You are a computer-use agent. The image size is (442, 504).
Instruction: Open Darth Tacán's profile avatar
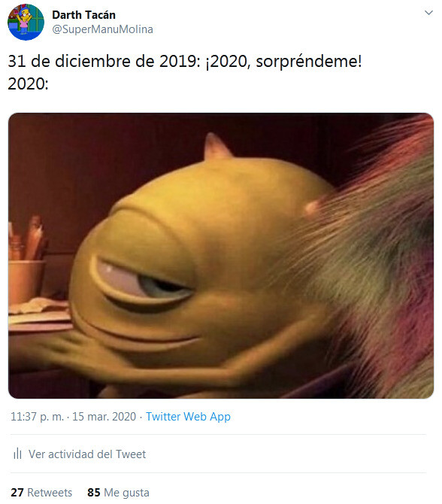click(x=26, y=22)
